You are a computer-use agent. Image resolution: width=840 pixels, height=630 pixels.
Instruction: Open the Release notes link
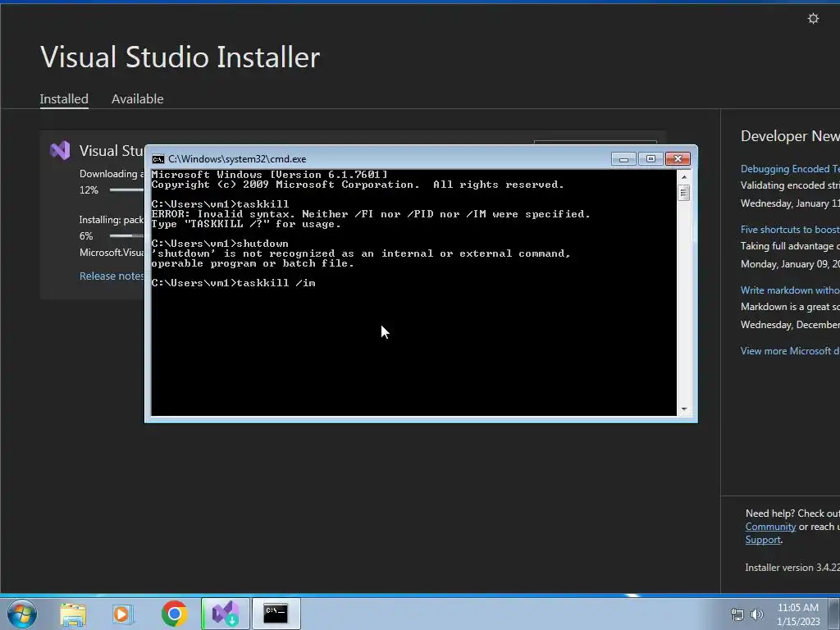coord(112,276)
